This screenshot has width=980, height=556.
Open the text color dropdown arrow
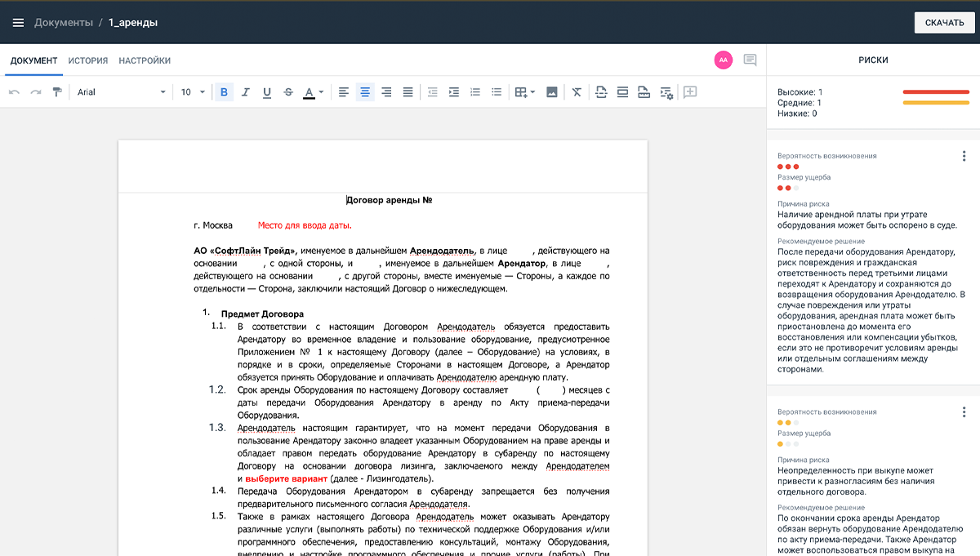click(321, 92)
